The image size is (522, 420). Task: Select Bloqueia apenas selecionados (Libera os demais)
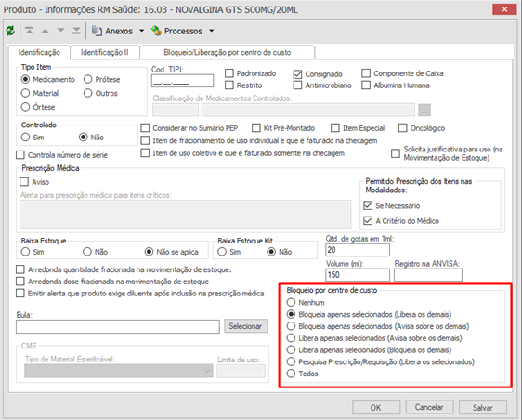tap(291, 314)
